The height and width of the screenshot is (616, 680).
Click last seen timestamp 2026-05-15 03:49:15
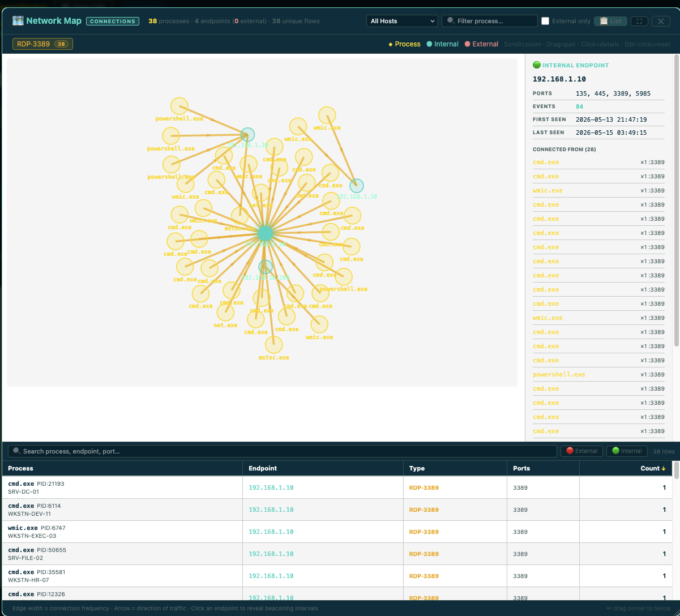[611, 132]
